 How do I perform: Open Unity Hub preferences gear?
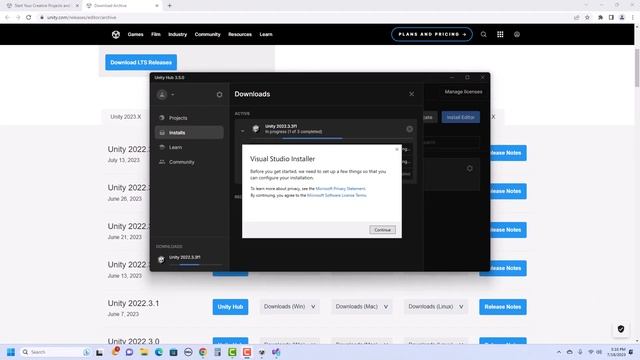219,95
